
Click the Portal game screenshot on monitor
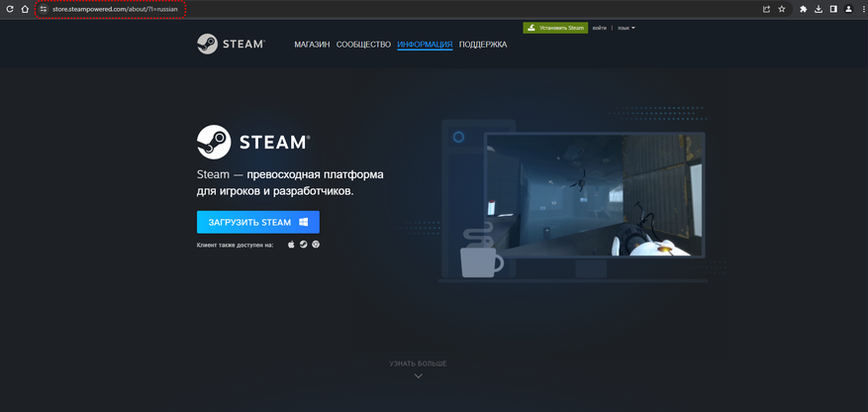click(x=595, y=195)
